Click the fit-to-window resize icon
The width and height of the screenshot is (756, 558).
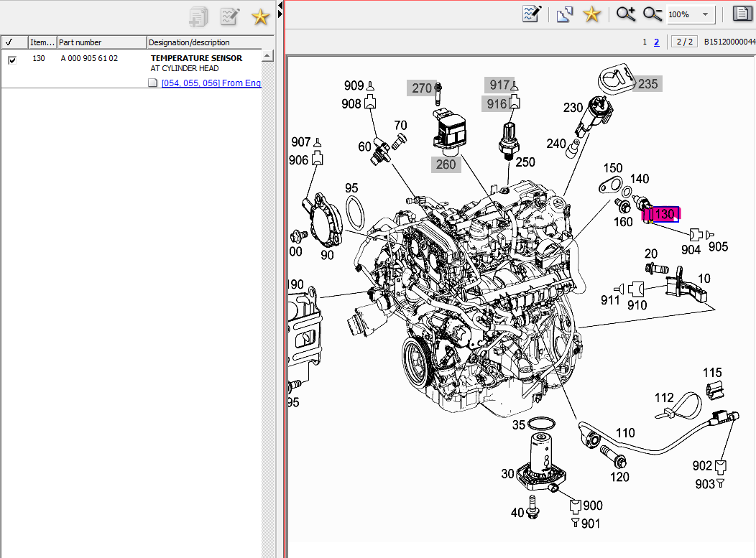(x=564, y=13)
